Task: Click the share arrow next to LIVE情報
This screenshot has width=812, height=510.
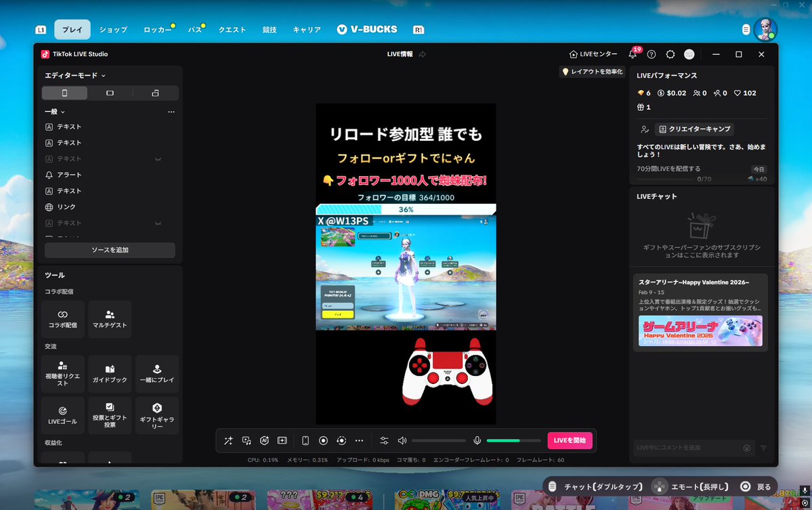Action: click(x=423, y=54)
